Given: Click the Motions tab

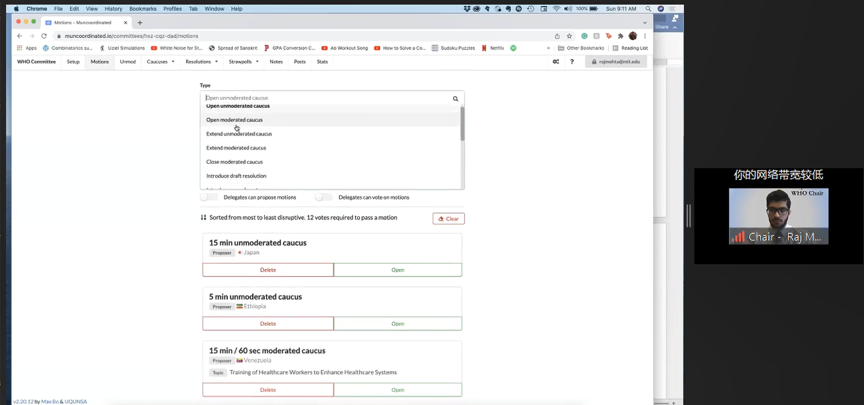Looking at the screenshot, I should click(x=100, y=62).
